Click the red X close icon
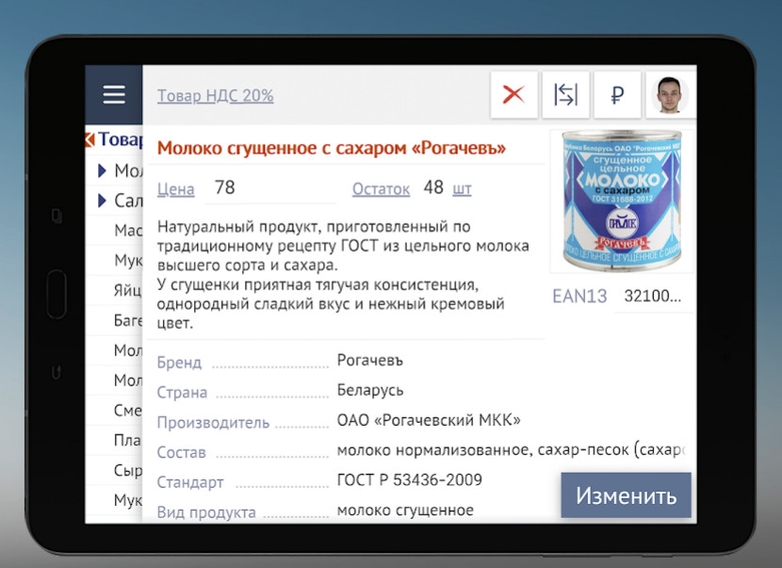782x568 pixels. tap(514, 95)
